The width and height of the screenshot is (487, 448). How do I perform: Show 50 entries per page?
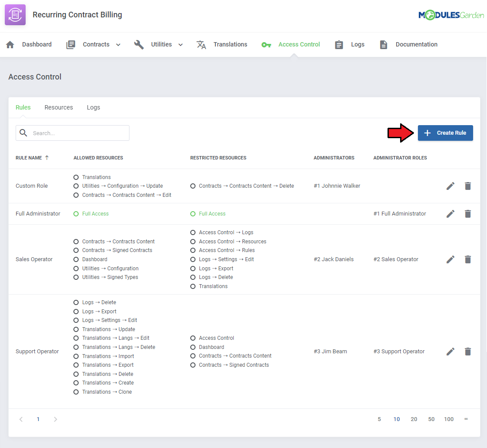431,419
